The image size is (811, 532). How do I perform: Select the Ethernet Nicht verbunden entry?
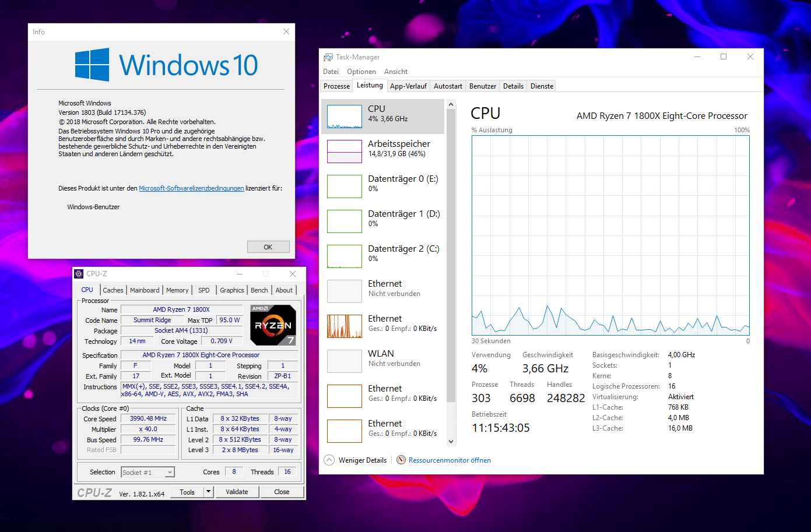(382, 291)
